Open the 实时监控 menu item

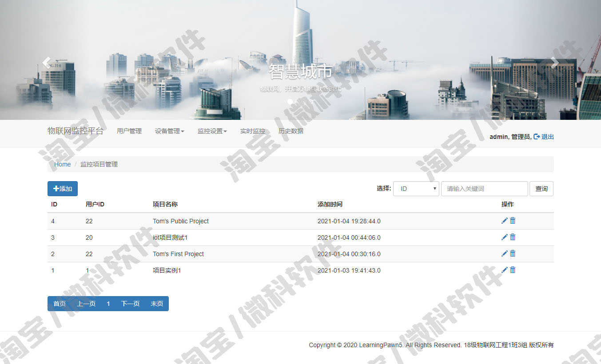(x=253, y=131)
